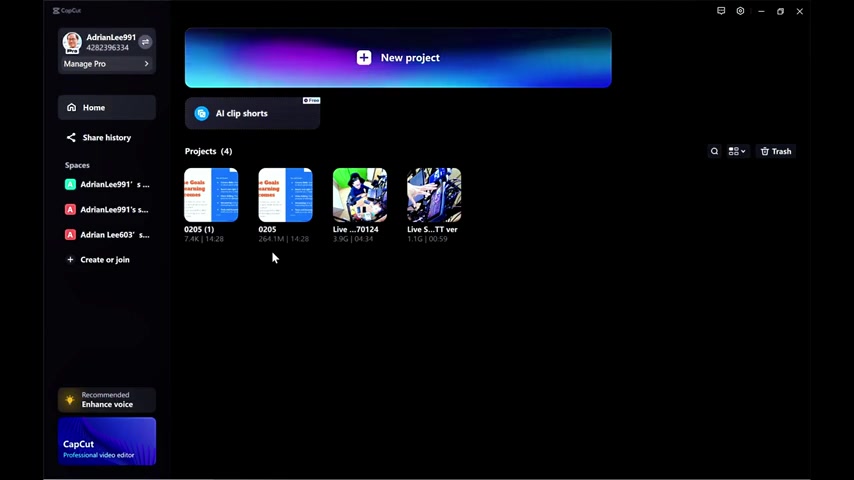Image resolution: width=854 pixels, height=480 pixels.
Task: Go to the Home section
Action: (107, 108)
